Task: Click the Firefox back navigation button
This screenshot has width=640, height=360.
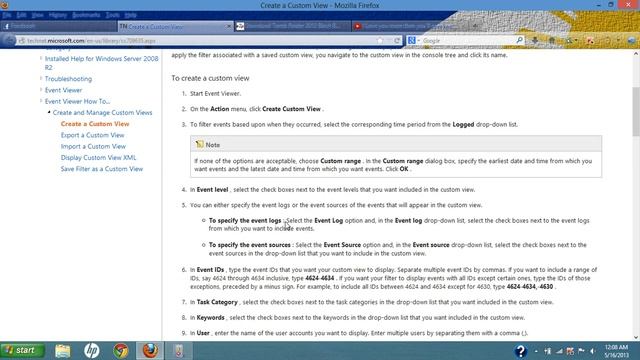Action: 9,40
